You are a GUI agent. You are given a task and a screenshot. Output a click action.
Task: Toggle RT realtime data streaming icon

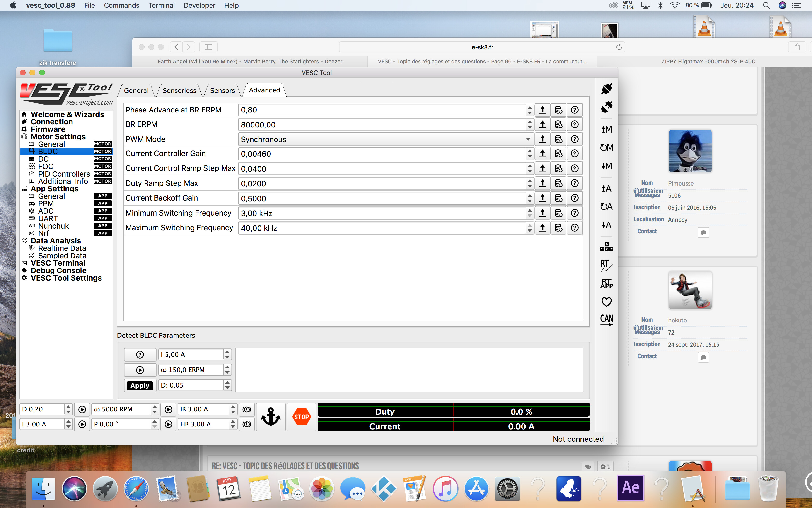[606, 265]
